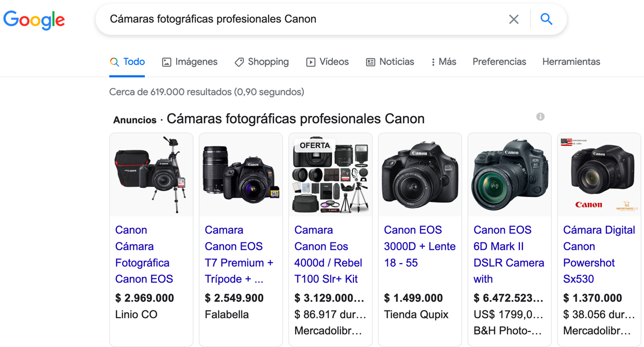
Task: Open the Todo tab
Action: tap(127, 62)
